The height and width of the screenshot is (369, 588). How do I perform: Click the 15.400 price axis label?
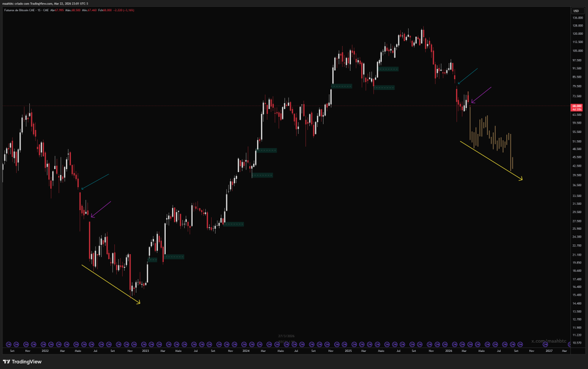coord(577,295)
